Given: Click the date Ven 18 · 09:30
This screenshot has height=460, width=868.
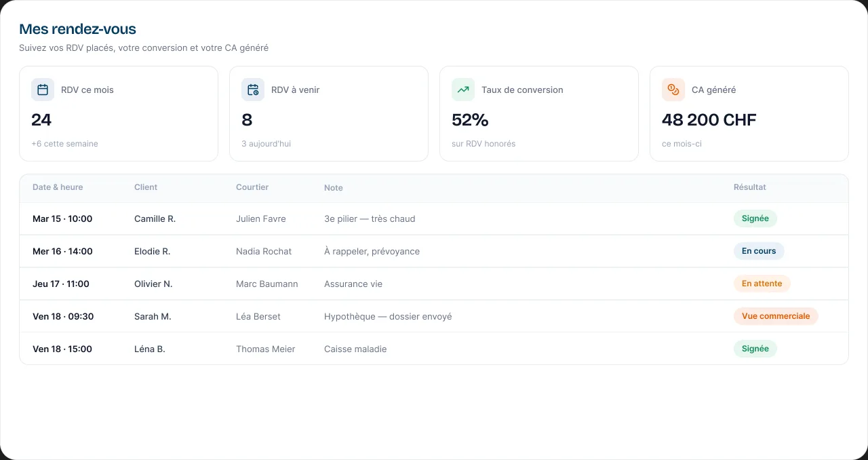Looking at the screenshot, I should coord(63,317).
